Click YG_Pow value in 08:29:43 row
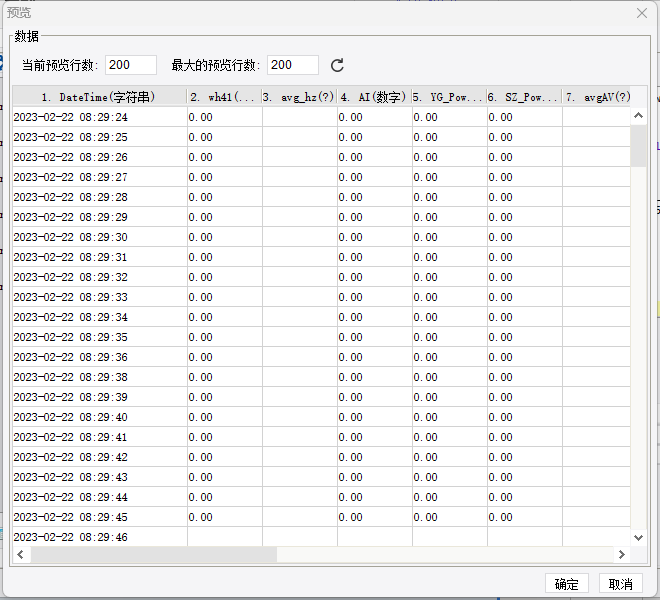Viewport: 660px width, 600px height. coord(450,477)
